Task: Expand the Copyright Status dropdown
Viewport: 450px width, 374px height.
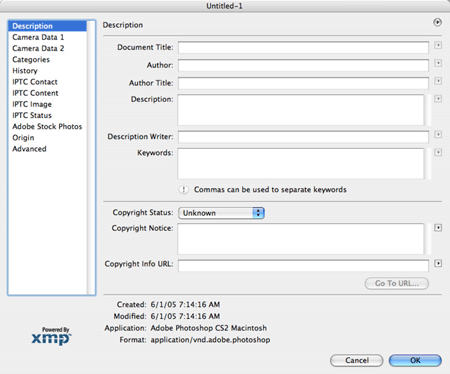Action: click(222, 213)
